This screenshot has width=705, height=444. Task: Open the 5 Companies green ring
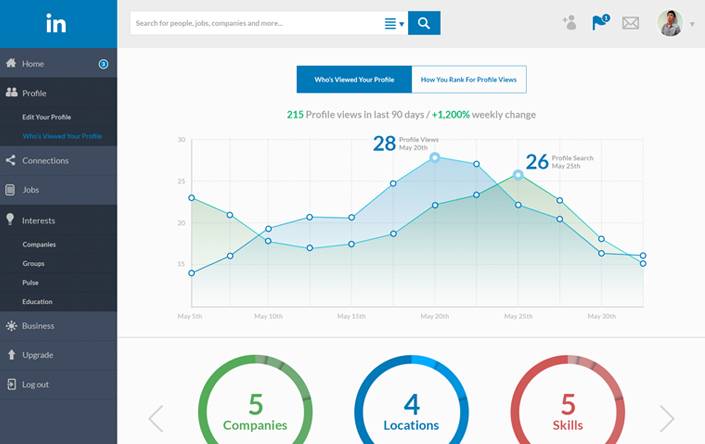coord(255,400)
